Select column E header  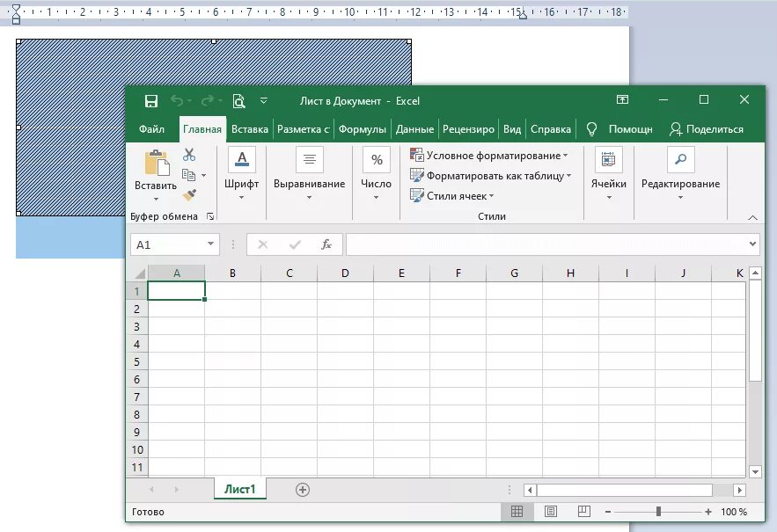click(401, 273)
